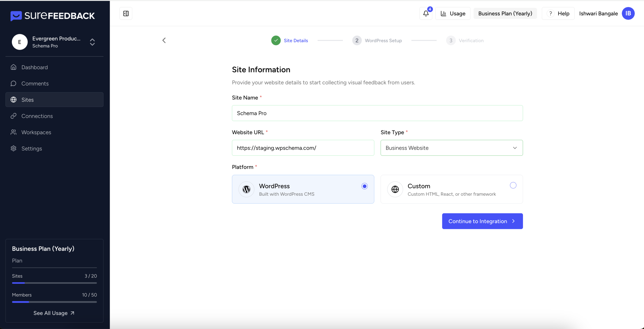The image size is (644, 329).
Task: Click the IB user avatar
Action: (628, 14)
